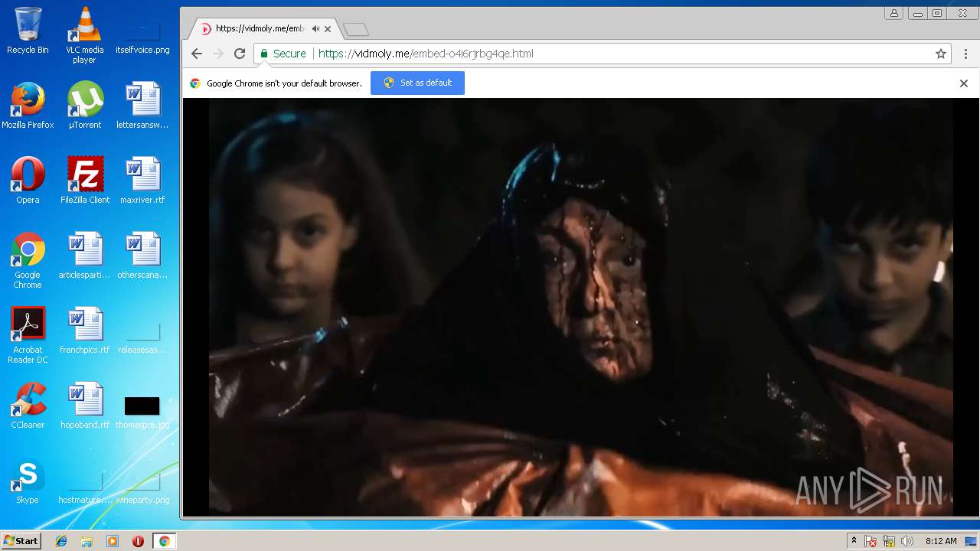Image resolution: width=980 pixels, height=551 pixels.
Task: Switch to Chrome in the taskbar
Action: [164, 541]
